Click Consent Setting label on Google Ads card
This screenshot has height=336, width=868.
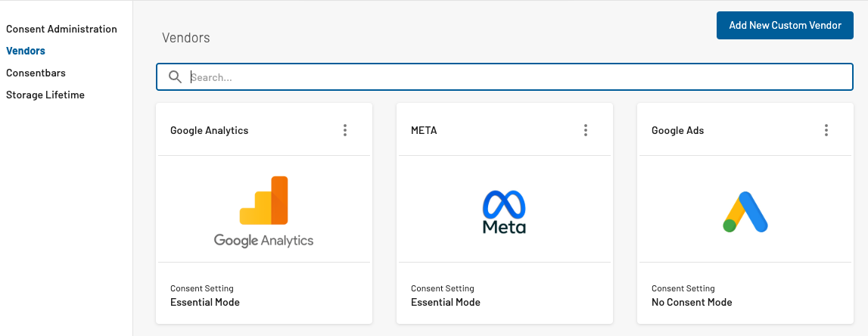click(683, 288)
